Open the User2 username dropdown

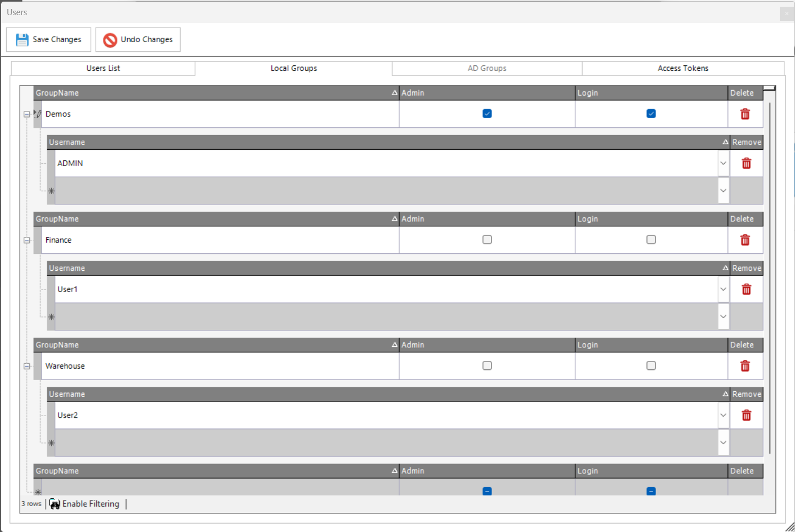pyautogui.click(x=723, y=415)
